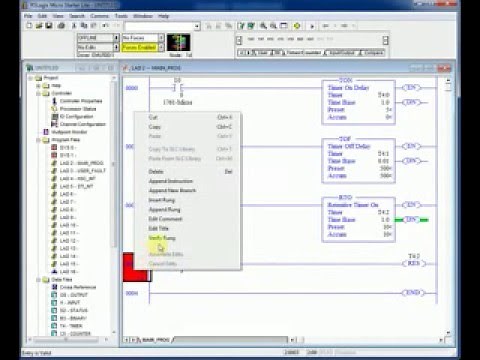Open the No Edits dropdown arrow
Viewport: 480px width, 360px height.
(116, 47)
